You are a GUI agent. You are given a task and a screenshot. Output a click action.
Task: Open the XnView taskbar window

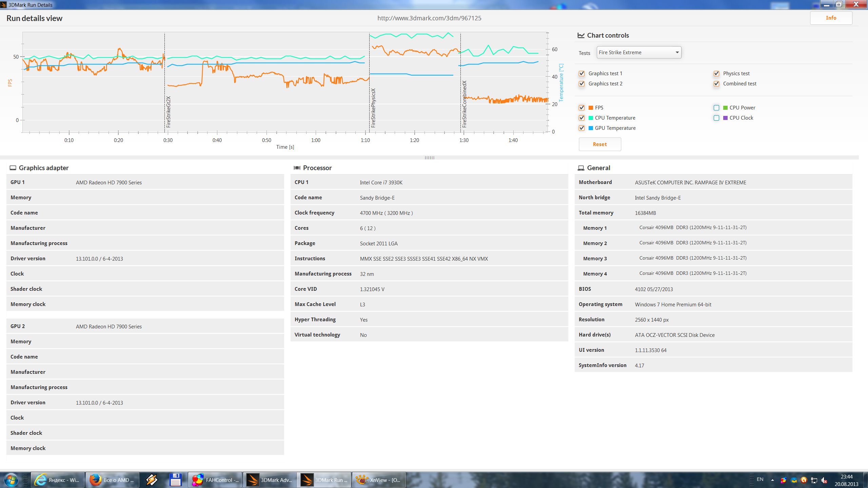[x=378, y=480]
